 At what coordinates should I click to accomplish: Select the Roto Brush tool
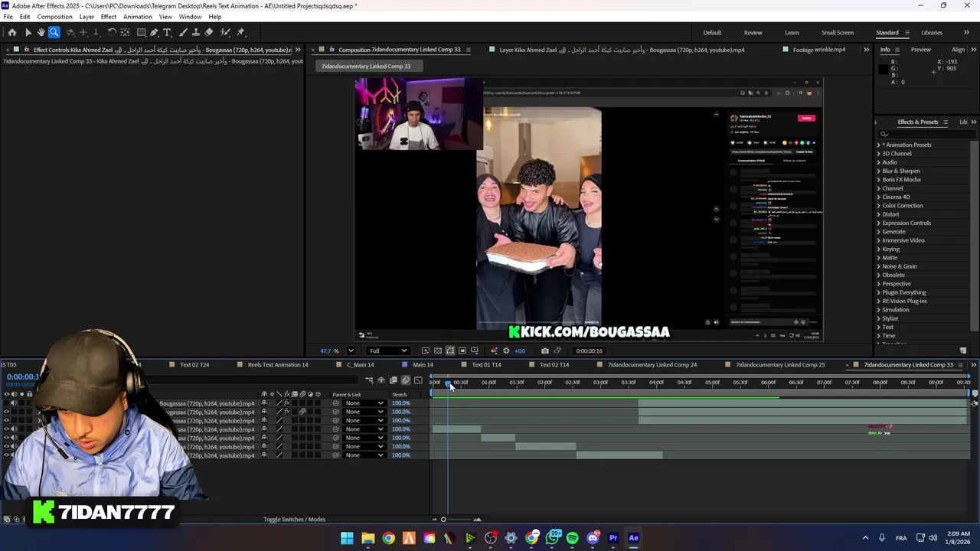(225, 32)
